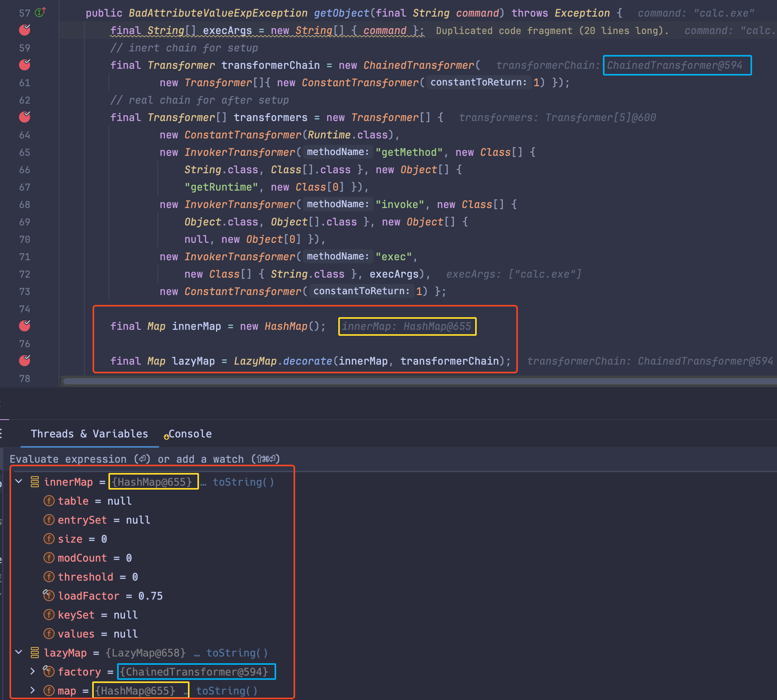Click the editor horizontal scrollbar
This screenshot has height=700, width=777.
(396, 381)
